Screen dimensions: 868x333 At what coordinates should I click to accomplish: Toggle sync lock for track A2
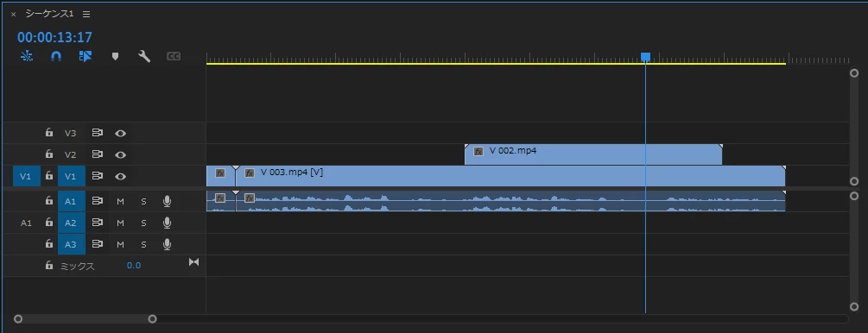coord(98,223)
